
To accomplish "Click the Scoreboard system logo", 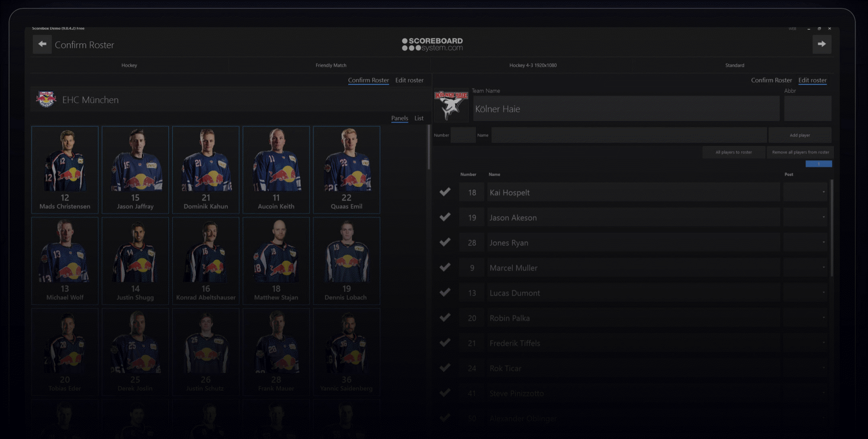I will coord(432,45).
